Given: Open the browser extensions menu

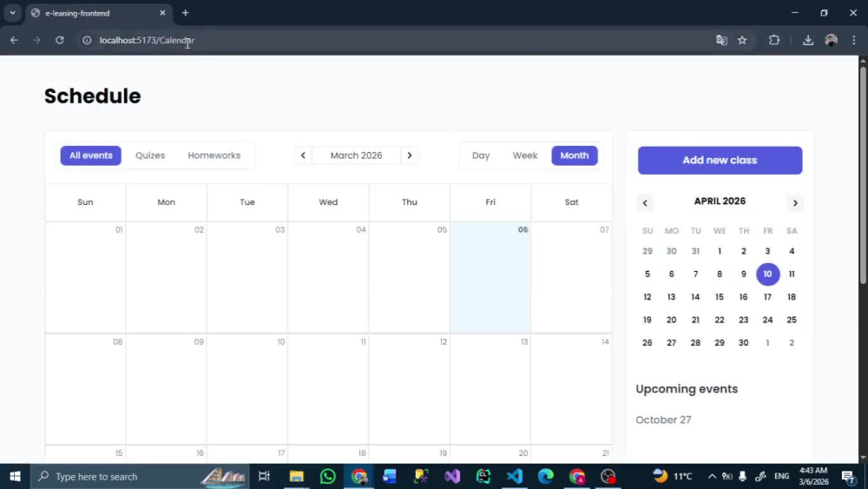Looking at the screenshot, I should [x=774, y=40].
